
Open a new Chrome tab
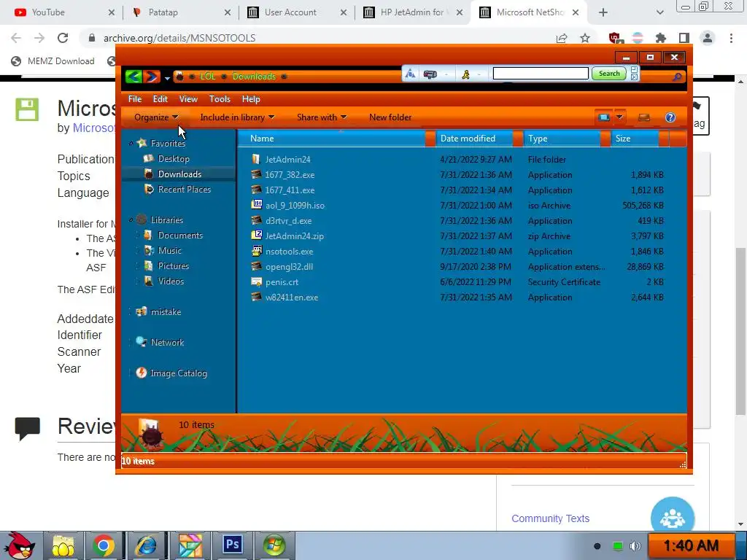pos(603,12)
